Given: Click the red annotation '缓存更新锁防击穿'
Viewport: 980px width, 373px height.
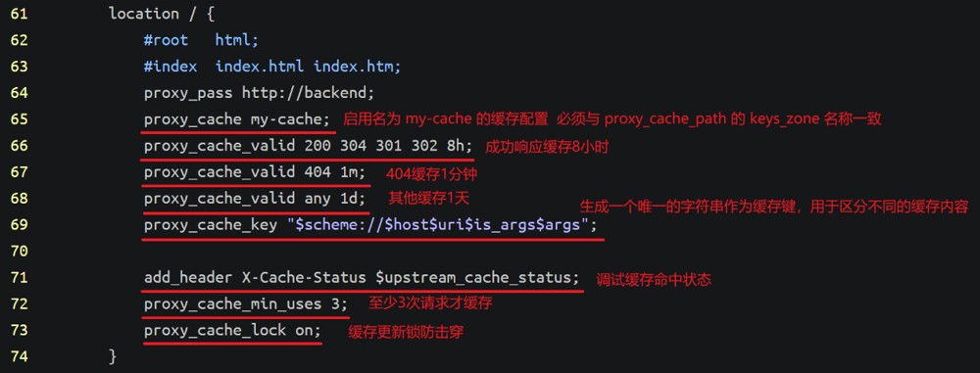Looking at the screenshot, I should tap(406, 332).
